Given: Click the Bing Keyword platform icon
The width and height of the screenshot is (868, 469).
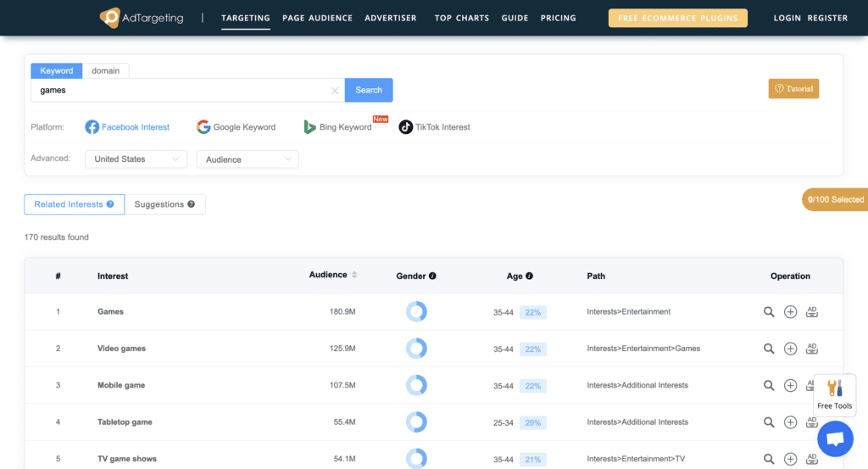Looking at the screenshot, I should click(309, 127).
